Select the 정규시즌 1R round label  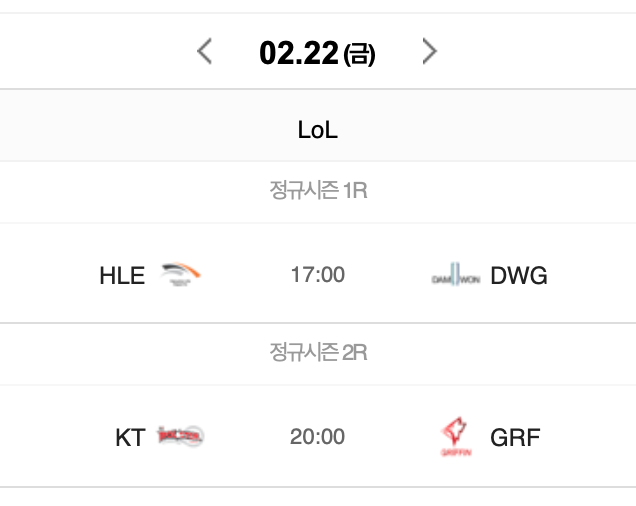(x=318, y=190)
